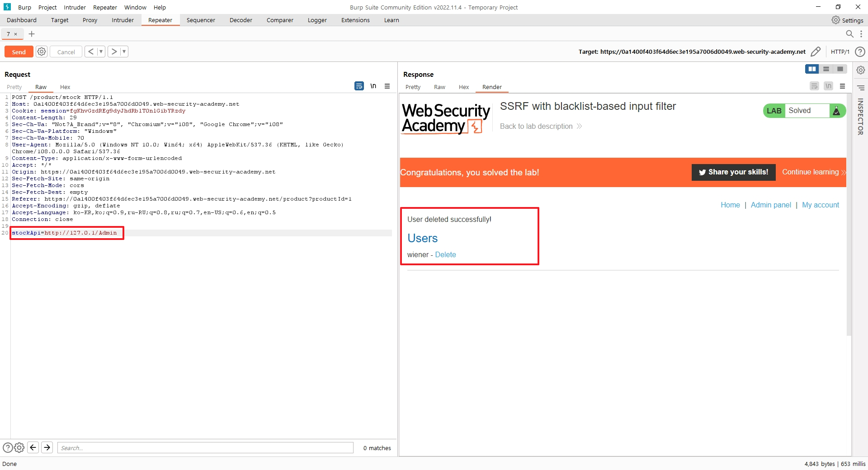Open the Admin panel link
868x470 pixels.
[x=771, y=205]
